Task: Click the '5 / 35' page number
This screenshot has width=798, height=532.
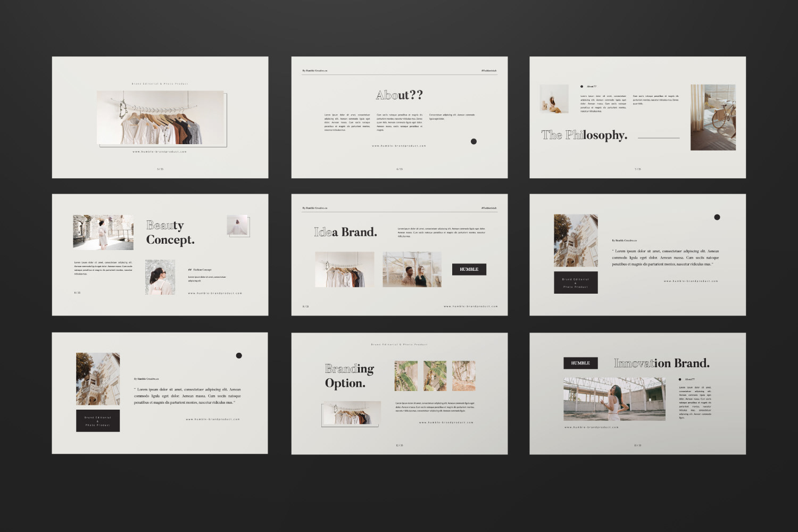Action: [160, 169]
